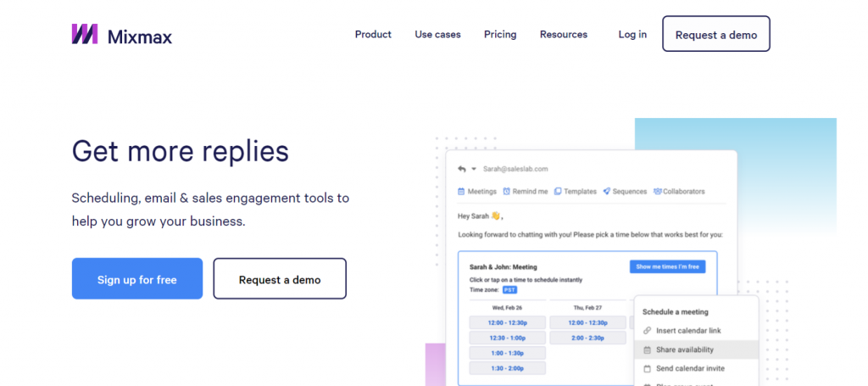
Task: Open the reply options caret dropdown
Action: [x=474, y=170]
